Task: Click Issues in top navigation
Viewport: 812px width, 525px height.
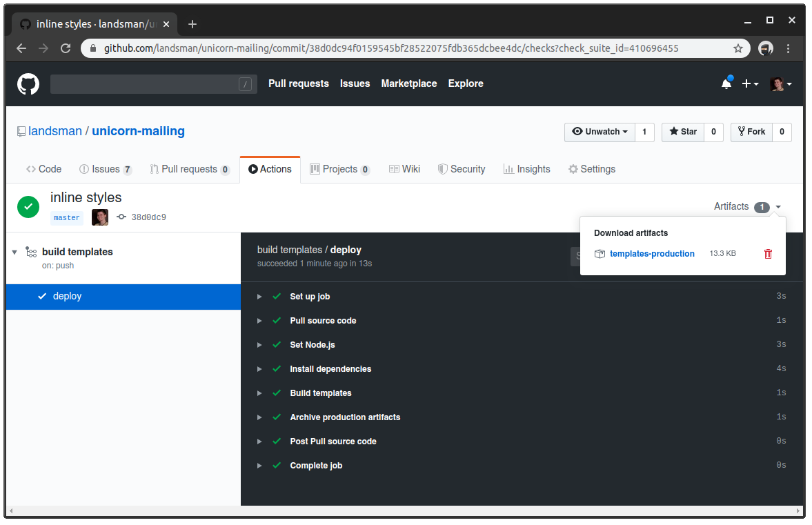Action: 355,84
